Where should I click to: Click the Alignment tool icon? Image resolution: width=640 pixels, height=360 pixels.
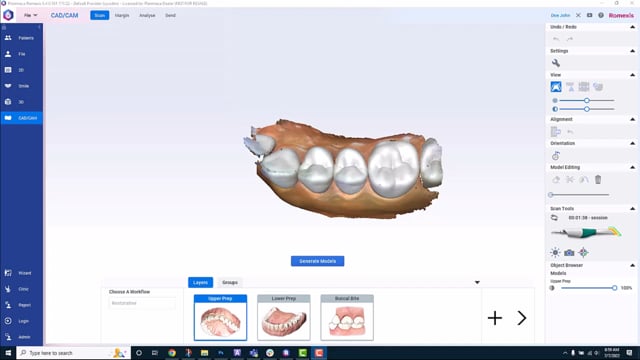pos(556,131)
